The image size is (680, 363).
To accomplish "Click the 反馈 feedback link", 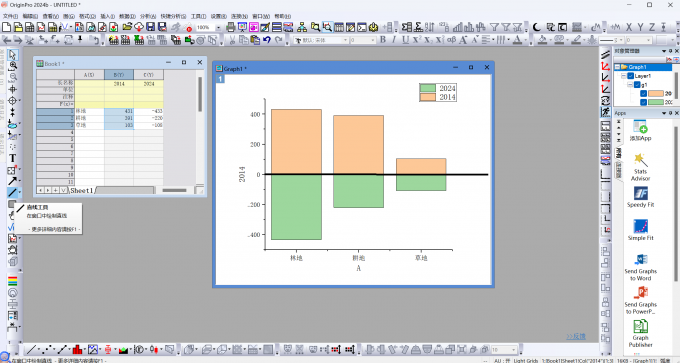I will click(576, 336).
